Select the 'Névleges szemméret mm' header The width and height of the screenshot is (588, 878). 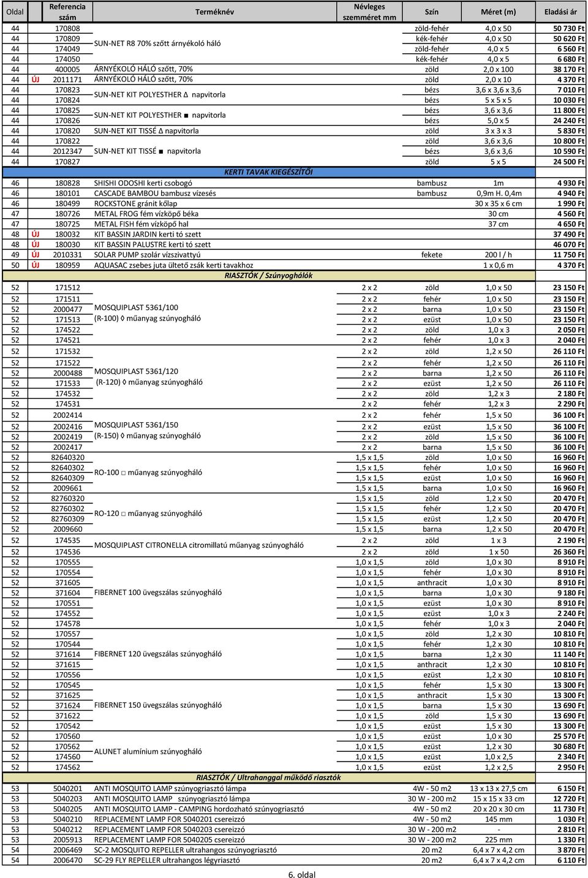tap(369, 12)
